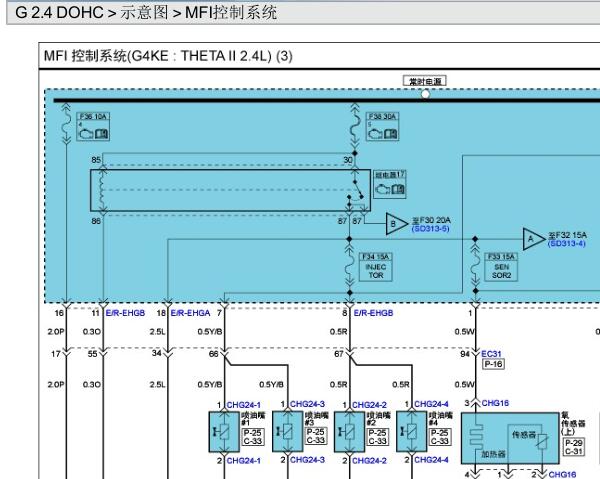
Task: Select G 2.4 DOHC in the breadcrumb
Action: pyautogui.click(x=60, y=13)
